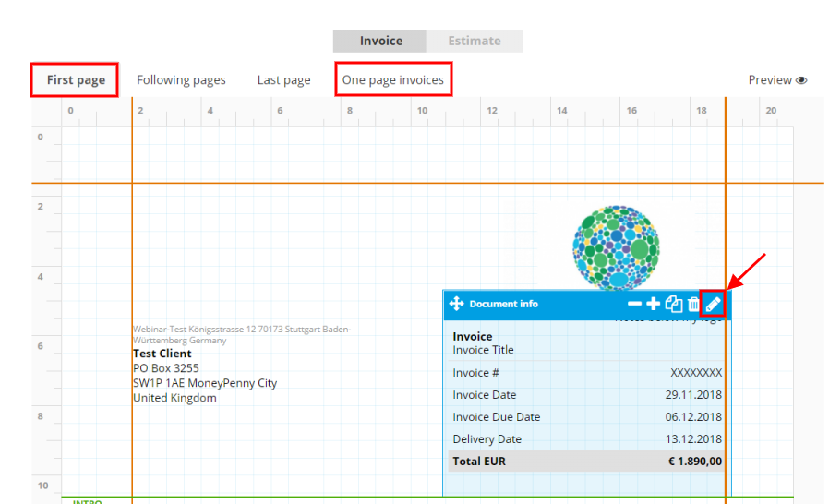Open the Last page tab

click(x=284, y=80)
